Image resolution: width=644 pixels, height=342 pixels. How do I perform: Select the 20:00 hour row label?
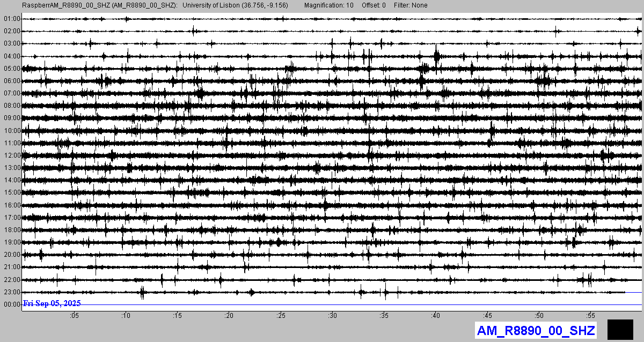(12, 255)
